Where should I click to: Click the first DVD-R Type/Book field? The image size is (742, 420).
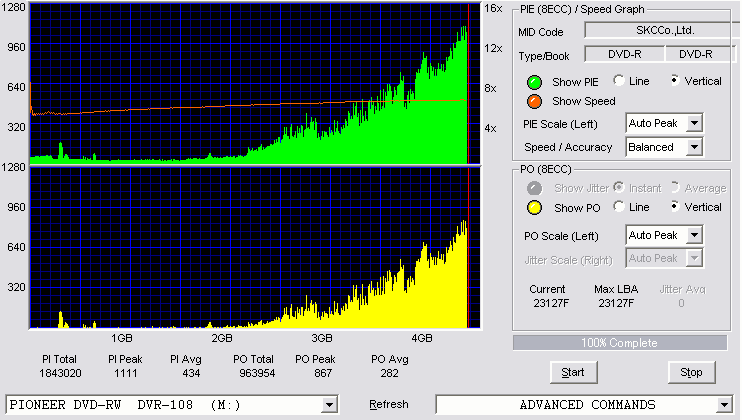click(625, 54)
